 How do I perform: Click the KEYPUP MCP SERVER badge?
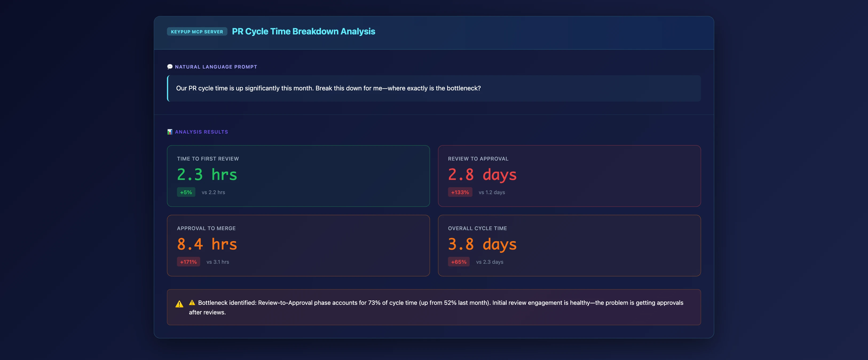tap(197, 32)
